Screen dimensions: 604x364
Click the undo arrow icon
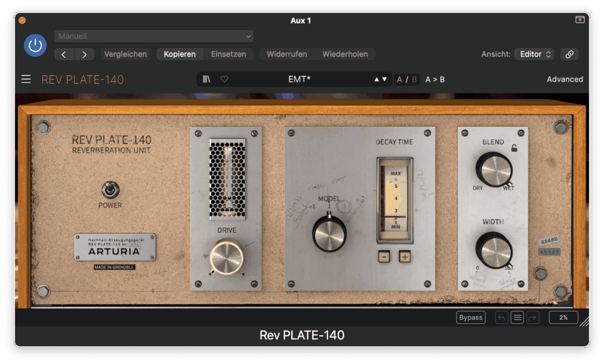point(501,317)
